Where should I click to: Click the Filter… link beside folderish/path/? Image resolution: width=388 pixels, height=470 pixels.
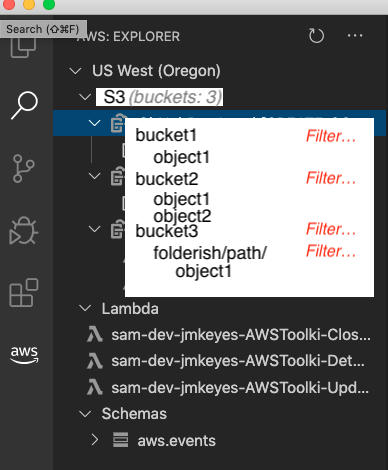click(331, 251)
